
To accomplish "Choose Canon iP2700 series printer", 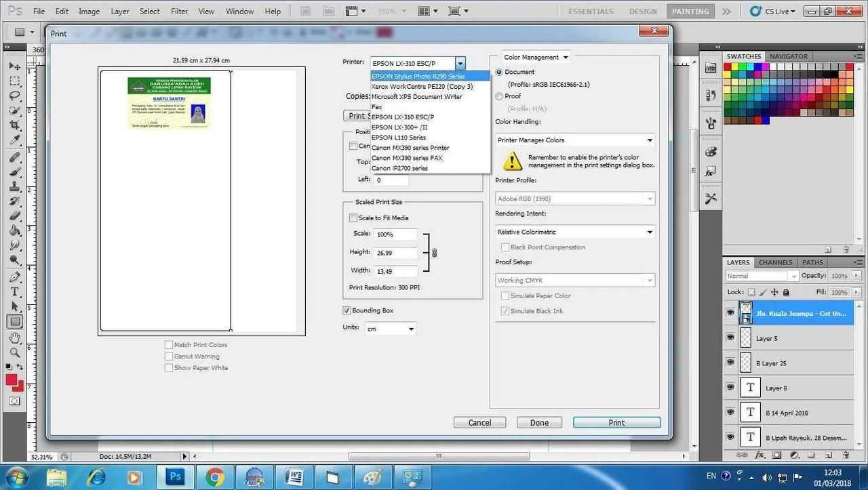I will (430, 168).
